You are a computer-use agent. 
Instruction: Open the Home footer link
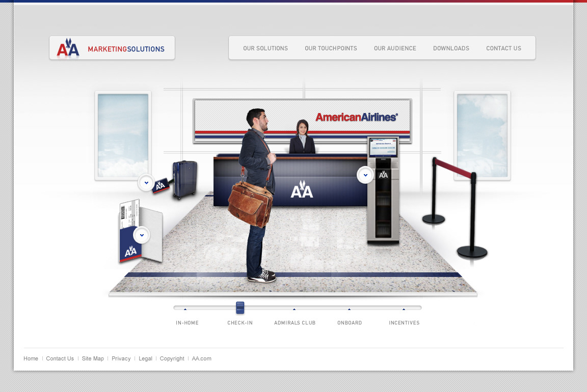[31, 358]
